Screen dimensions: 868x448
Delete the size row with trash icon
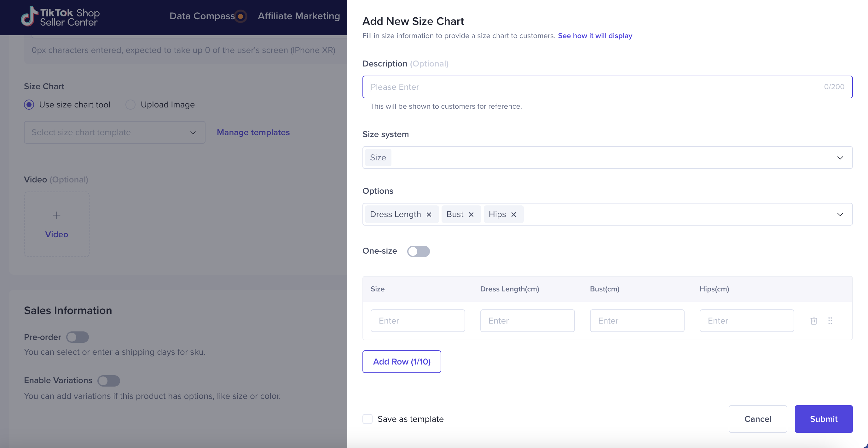point(813,321)
